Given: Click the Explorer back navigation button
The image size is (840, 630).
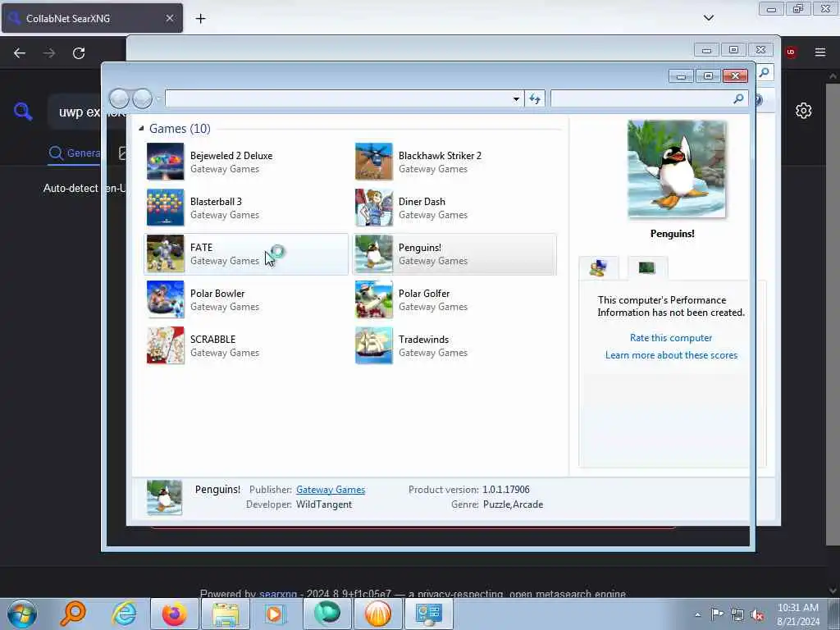Looking at the screenshot, I should coord(120,98).
